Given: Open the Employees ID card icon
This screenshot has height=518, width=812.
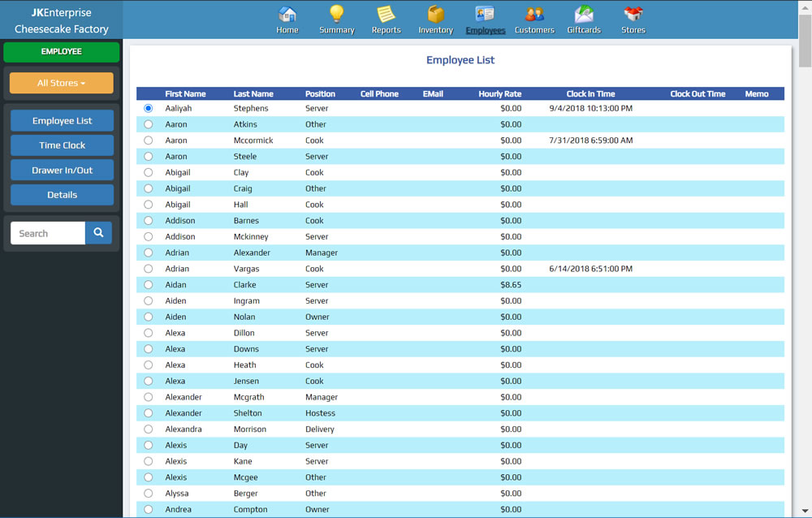Looking at the screenshot, I should pos(486,14).
